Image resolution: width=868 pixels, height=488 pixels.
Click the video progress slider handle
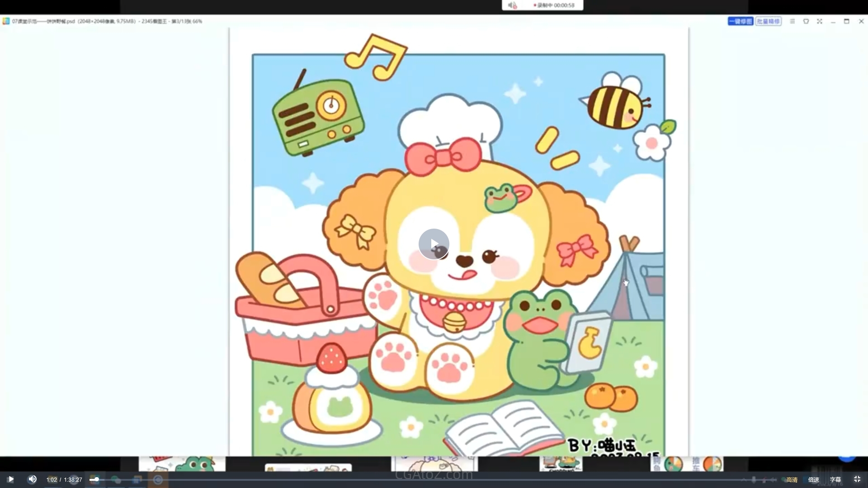(x=96, y=479)
